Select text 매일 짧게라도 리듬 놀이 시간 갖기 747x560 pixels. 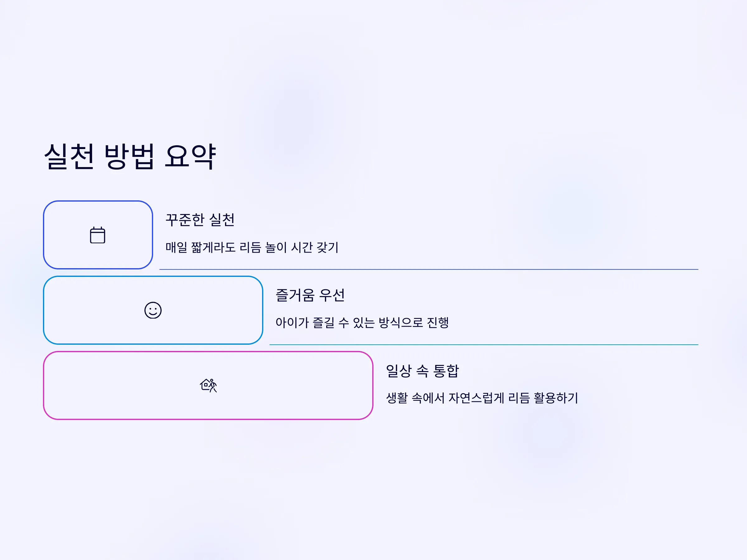[252, 247]
